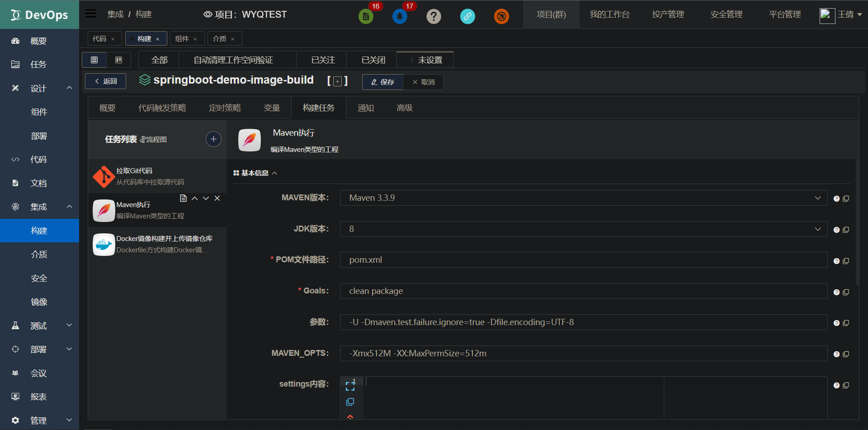Image resolution: width=868 pixels, height=430 pixels.
Task: Switch to list view toggle
Action: (x=94, y=60)
